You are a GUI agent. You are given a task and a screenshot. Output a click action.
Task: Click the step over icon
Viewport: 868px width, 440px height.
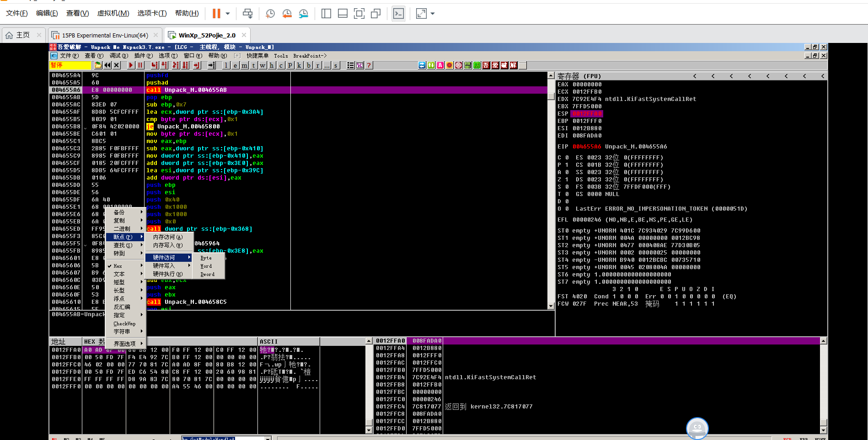(x=164, y=65)
